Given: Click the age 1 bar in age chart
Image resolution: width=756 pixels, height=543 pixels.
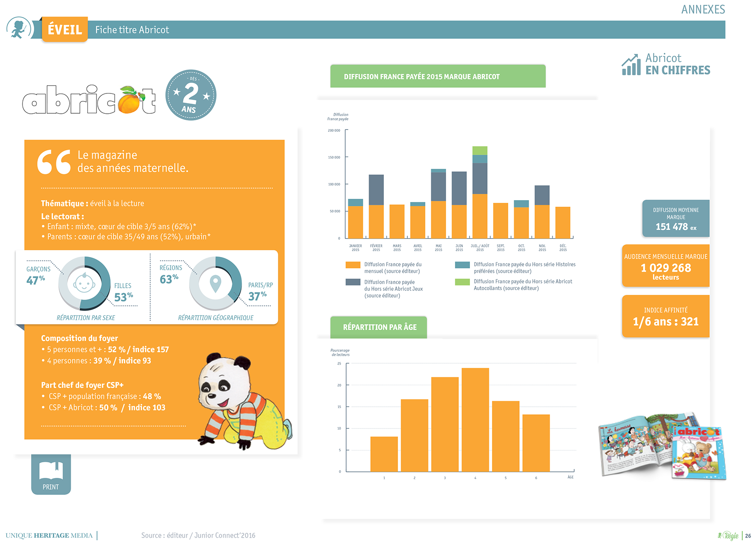Looking at the screenshot, I should tap(384, 454).
